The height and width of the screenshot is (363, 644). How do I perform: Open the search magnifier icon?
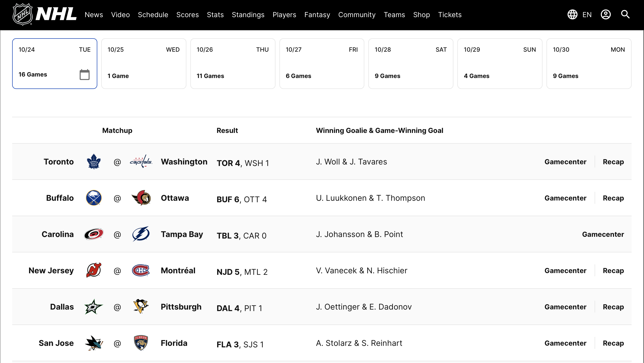[625, 14]
